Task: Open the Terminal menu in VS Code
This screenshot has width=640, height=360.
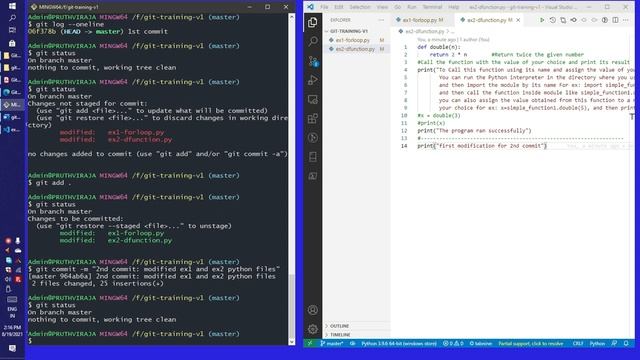Action: coord(432,7)
